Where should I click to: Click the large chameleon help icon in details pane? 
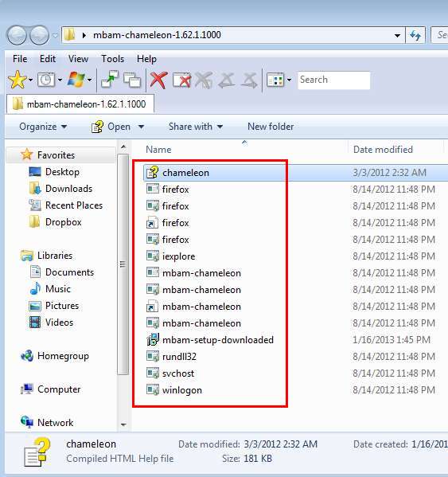(37, 452)
